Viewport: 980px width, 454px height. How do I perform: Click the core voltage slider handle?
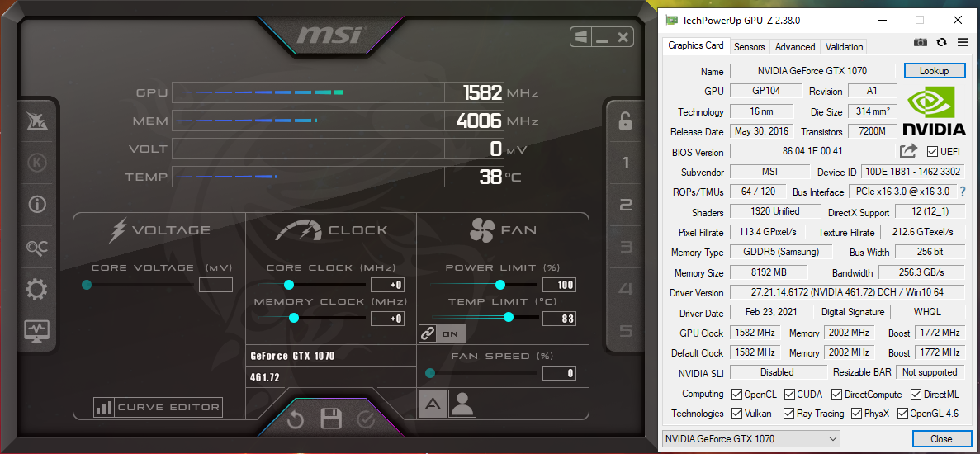click(87, 285)
